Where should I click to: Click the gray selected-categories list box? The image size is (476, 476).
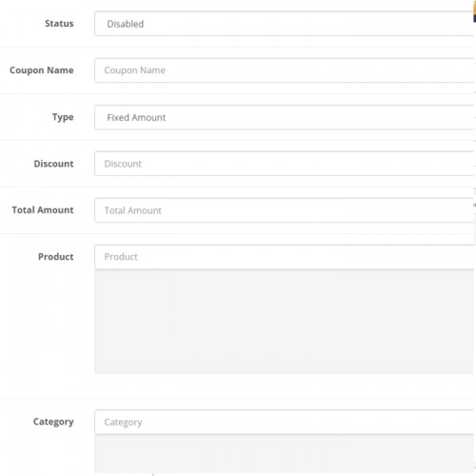285,454
